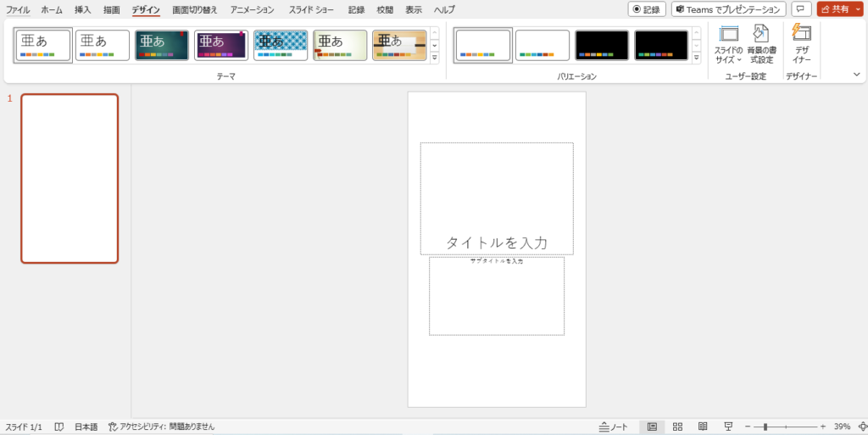Start slide show from status bar
Image resolution: width=868 pixels, height=435 pixels.
click(728, 427)
